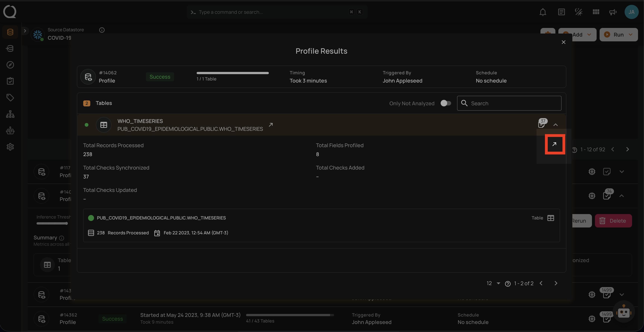Enable the Only Not Analyzed toggle
The height and width of the screenshot is (332, 644).
coord(446,103)
